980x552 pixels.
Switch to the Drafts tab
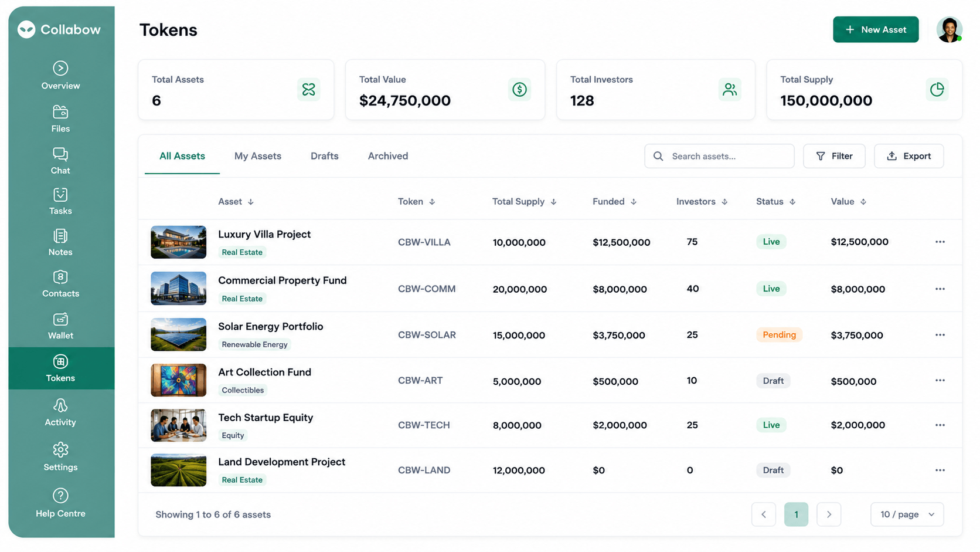point(325,156)
